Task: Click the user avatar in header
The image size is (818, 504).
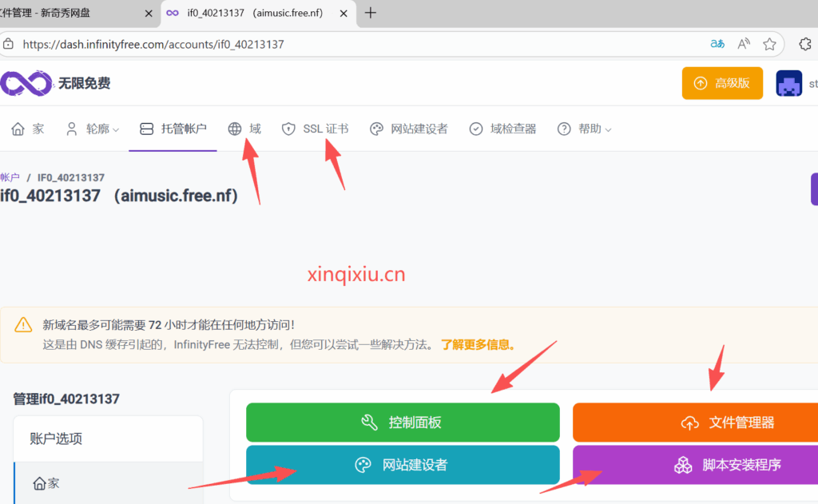Action: pos(788,83)
